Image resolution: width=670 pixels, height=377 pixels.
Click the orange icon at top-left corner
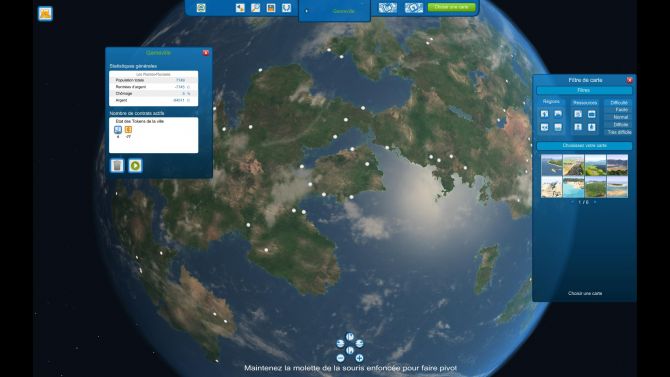[x=45, y=14]
